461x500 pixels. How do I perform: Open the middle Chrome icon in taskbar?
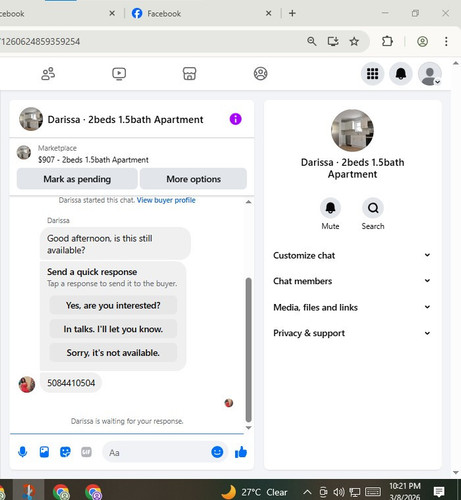pos(61,492)
